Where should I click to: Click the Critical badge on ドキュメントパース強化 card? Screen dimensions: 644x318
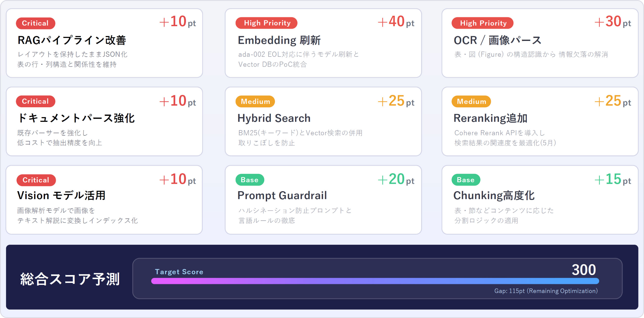pyautogui.click(x=36, y=101)
